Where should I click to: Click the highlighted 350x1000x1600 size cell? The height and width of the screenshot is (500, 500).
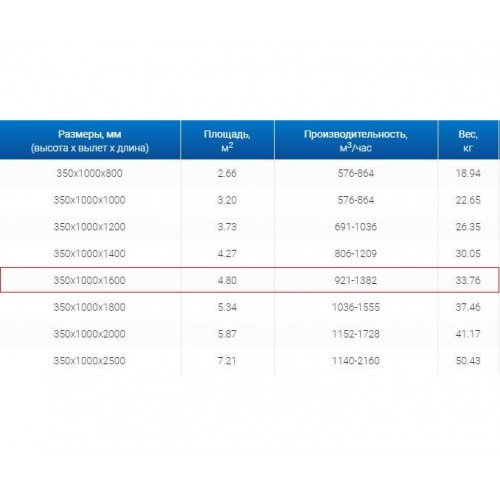pyautogui.click(x=90, y=280)
